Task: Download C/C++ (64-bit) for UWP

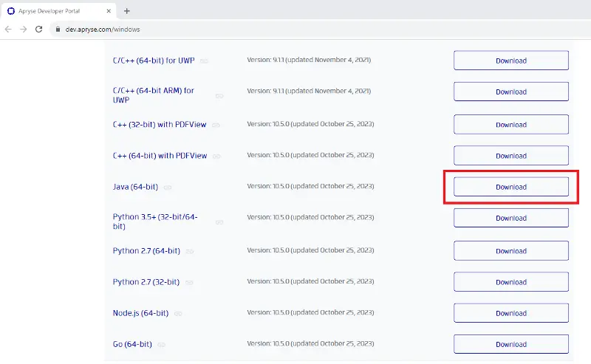Action: point(511,61)
